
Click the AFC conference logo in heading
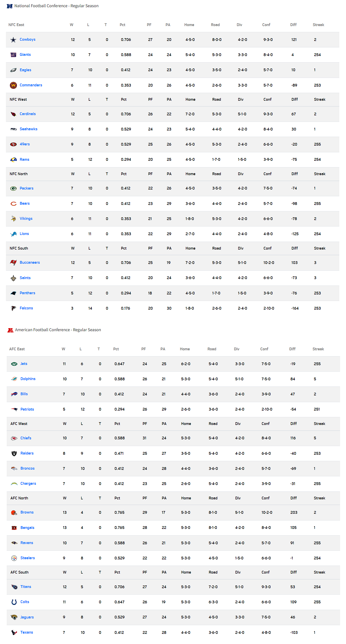click(10, 330)
